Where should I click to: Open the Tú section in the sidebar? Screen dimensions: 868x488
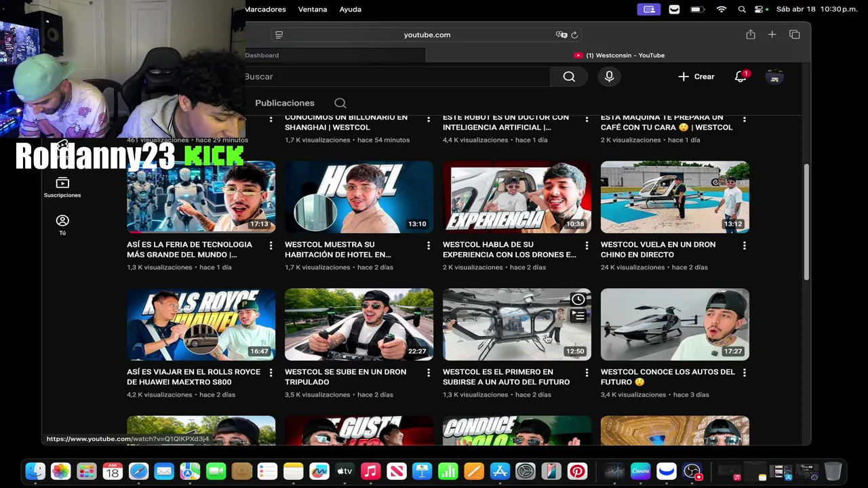(x=62, y=225)
